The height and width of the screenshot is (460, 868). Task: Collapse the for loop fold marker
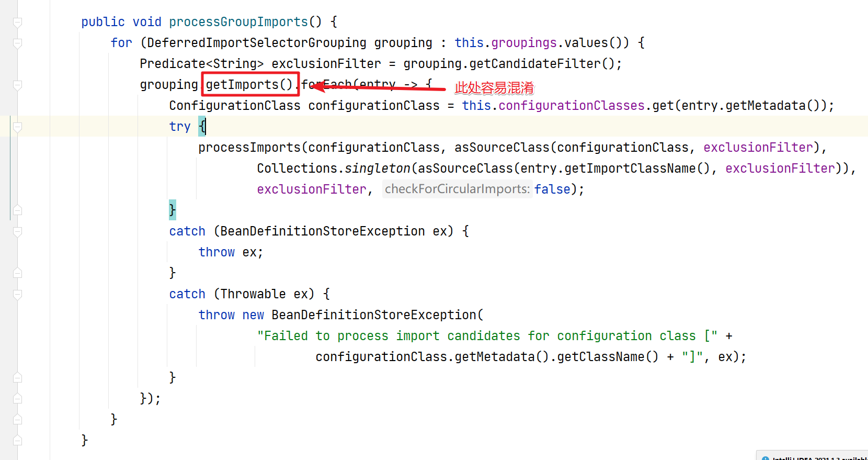click(x=17, y=43)
